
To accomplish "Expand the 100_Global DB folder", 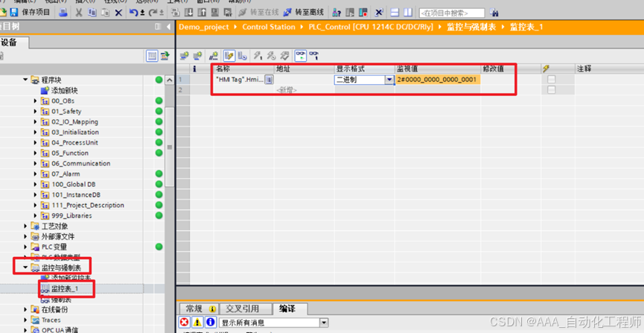I will 35,184.
